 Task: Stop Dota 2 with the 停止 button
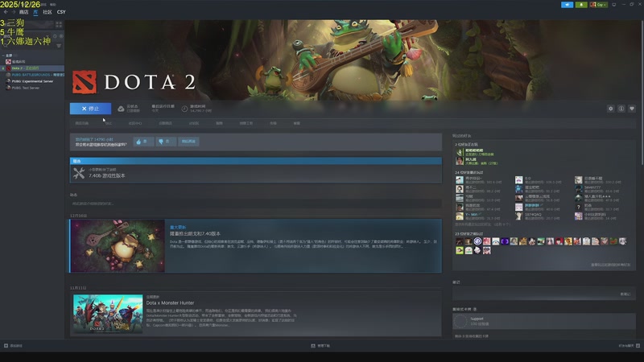coord(90,109)
